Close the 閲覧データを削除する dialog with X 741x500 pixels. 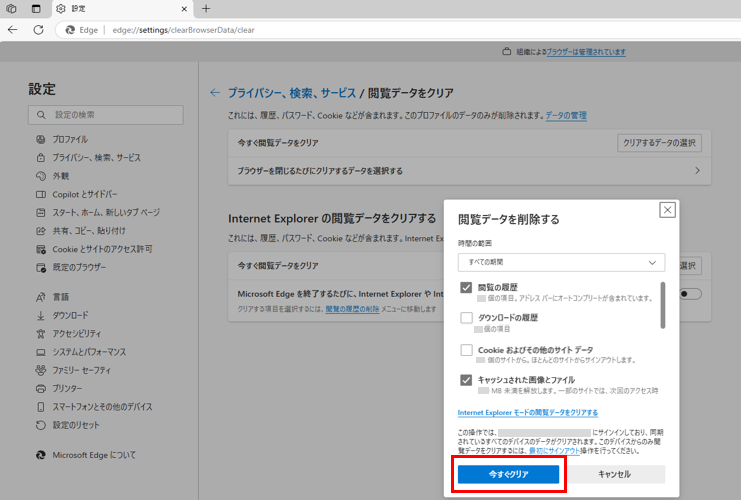coord(667,210)
